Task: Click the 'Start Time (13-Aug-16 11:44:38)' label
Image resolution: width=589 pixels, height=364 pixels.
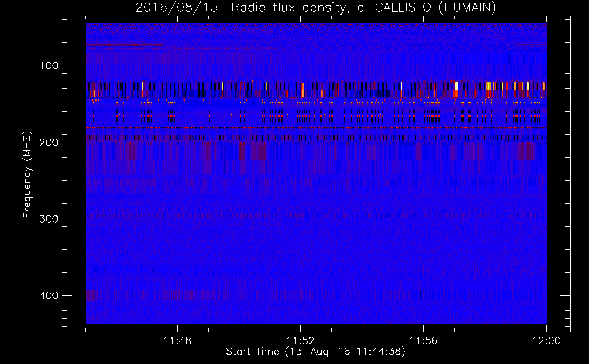Action: pos(316,352)
